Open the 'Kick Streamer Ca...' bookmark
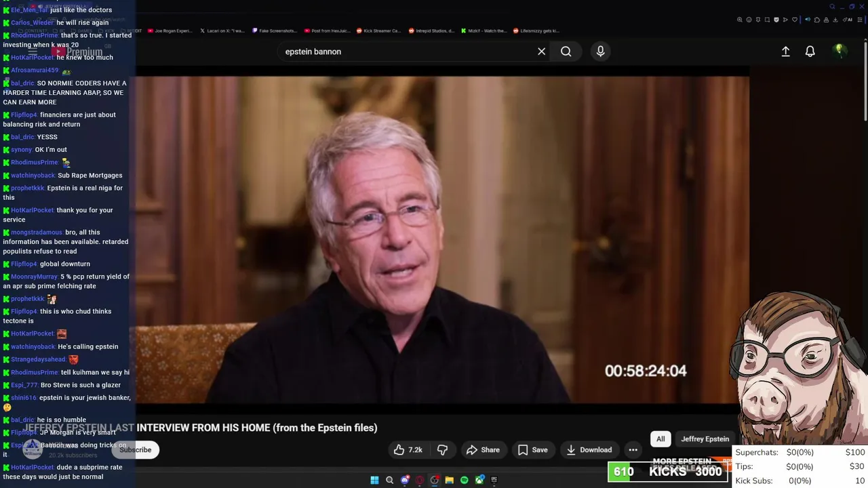 380,30
